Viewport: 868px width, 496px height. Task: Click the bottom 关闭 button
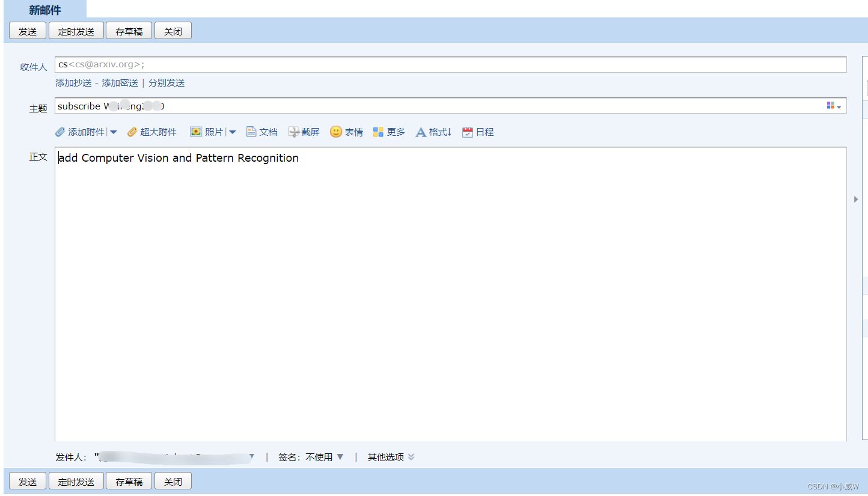173,482
